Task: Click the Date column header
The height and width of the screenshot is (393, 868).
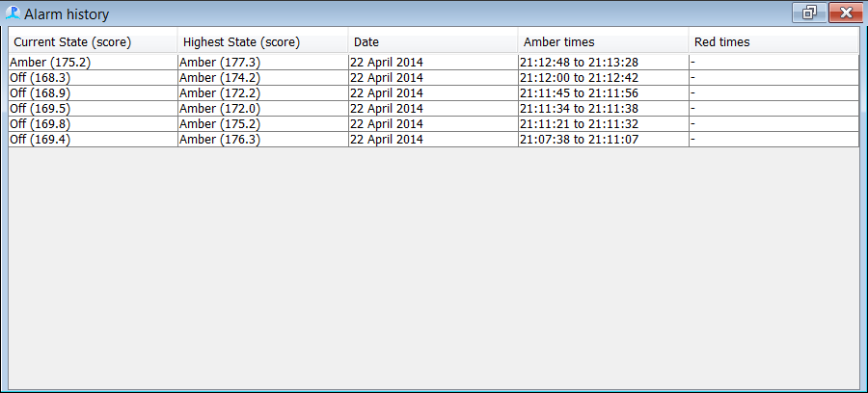Action: tap(433, 42)
